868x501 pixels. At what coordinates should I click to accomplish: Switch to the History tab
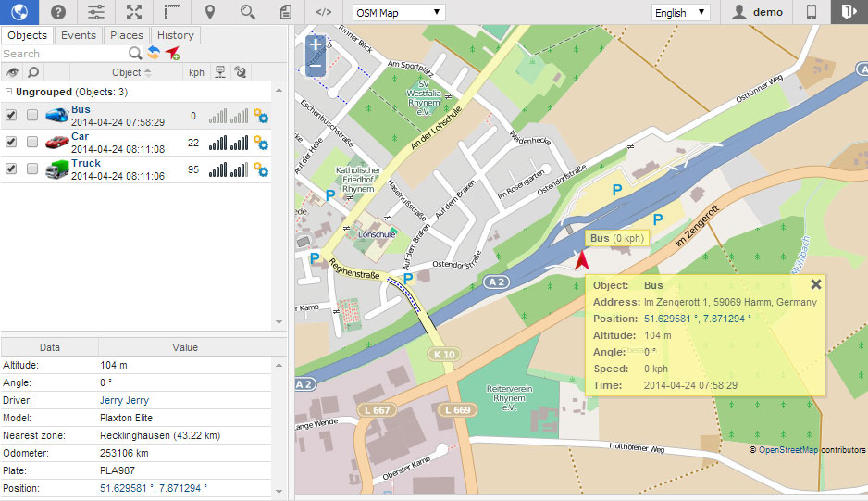[x=175, y=35]
